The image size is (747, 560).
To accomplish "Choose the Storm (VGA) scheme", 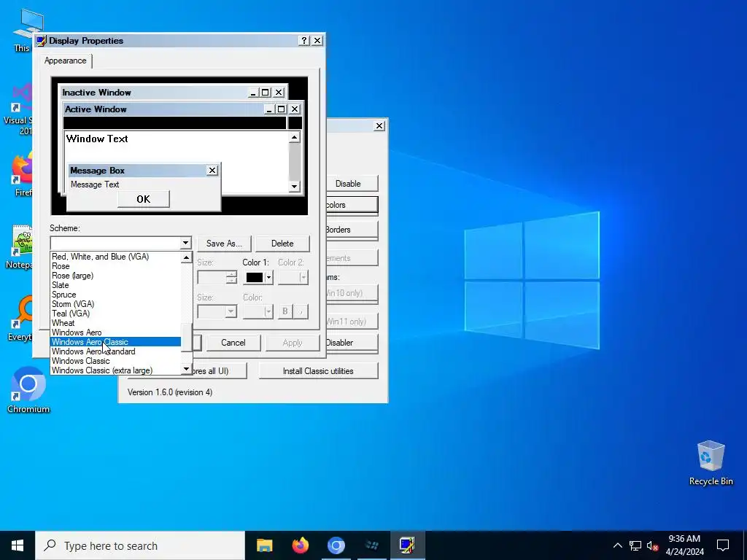I will click(x=115, y=304).
